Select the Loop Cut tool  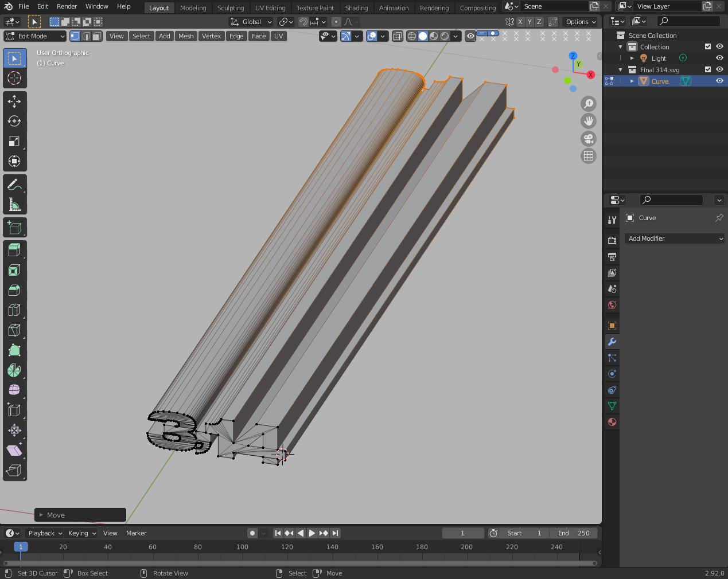[x=14, y=310]
